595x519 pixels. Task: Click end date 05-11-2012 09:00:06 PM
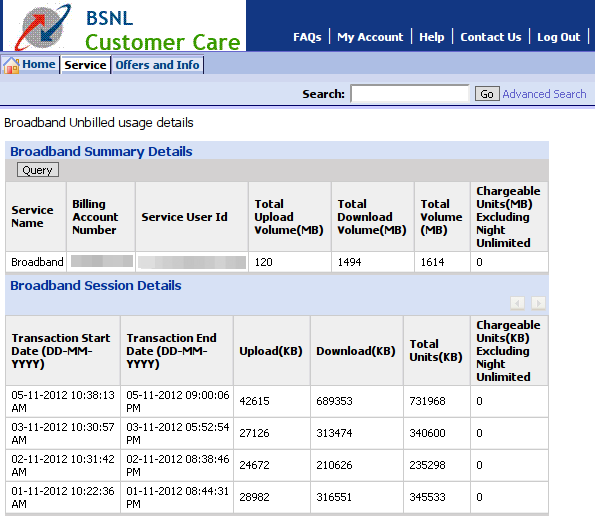[x=178, y=401]
